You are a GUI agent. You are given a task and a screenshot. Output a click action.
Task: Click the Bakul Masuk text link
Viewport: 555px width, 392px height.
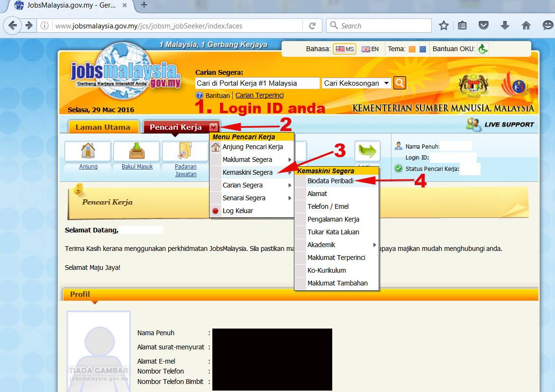point(137,167)
